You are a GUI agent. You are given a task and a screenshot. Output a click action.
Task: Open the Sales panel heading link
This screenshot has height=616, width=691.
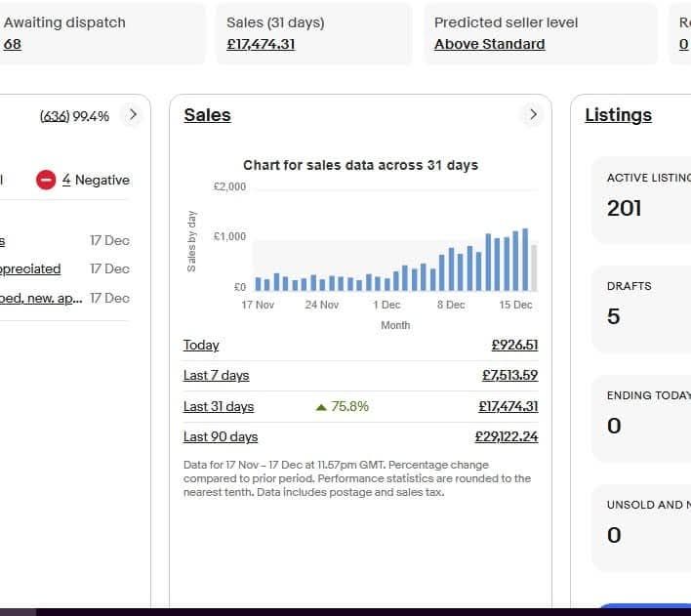[x=207, y=115]
